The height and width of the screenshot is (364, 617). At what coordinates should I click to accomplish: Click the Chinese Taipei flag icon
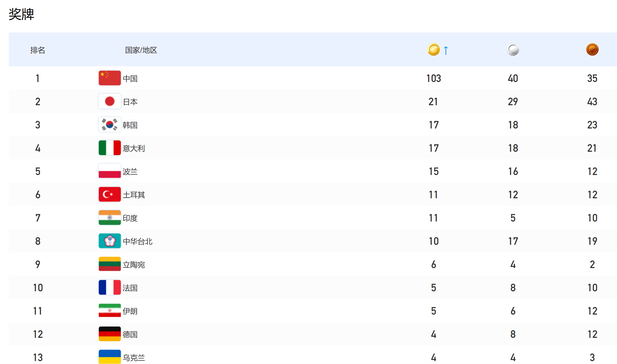pos(110,241)
